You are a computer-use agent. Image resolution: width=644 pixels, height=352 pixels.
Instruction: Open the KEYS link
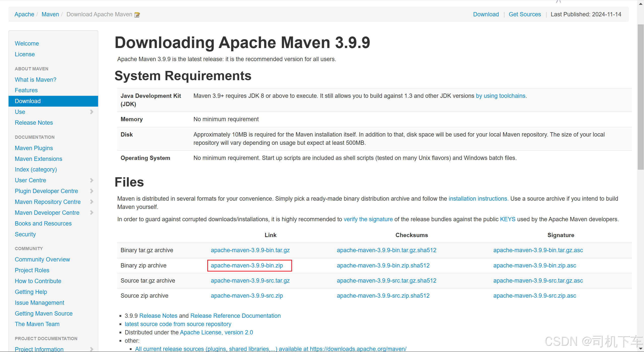click(x=507, y=219)
